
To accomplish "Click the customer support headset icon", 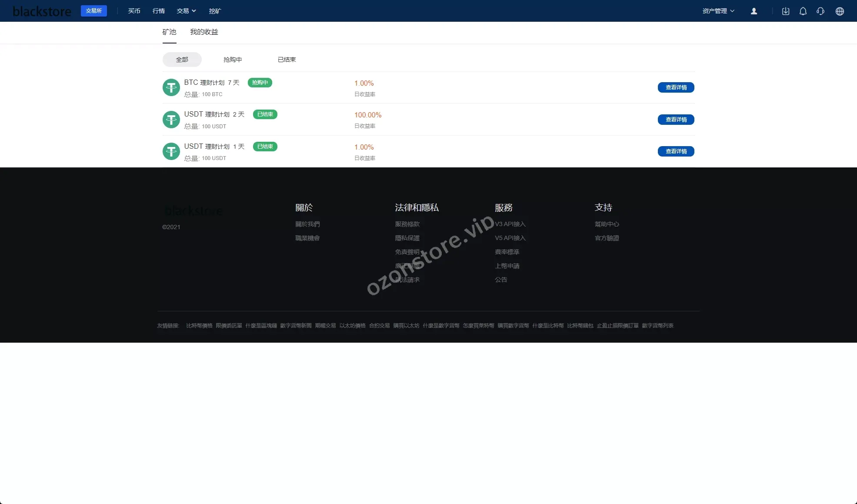I will (x=820, y=11).
